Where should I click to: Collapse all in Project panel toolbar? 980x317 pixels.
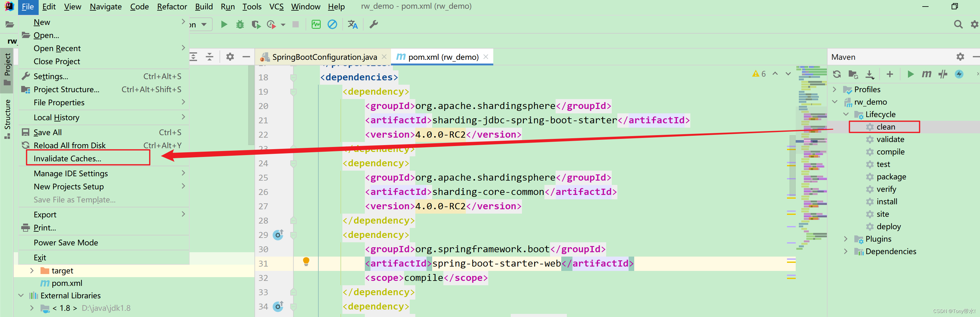tap(210, 57)
